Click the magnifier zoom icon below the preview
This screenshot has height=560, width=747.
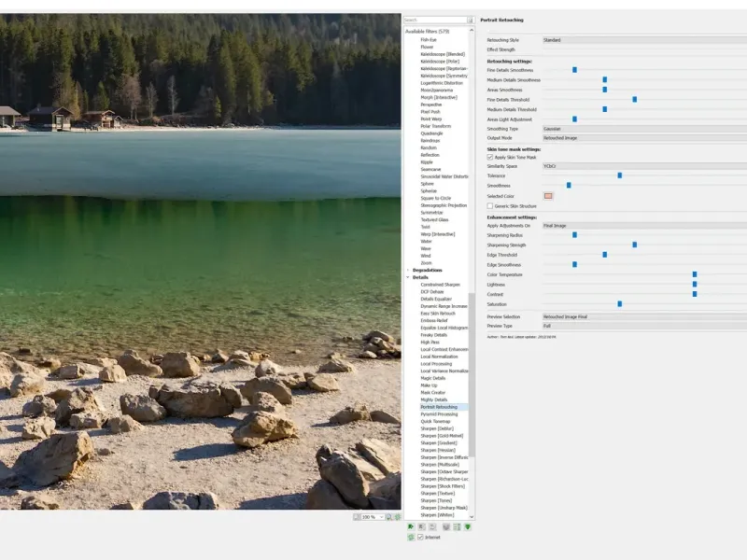click(x=389, y=517)
